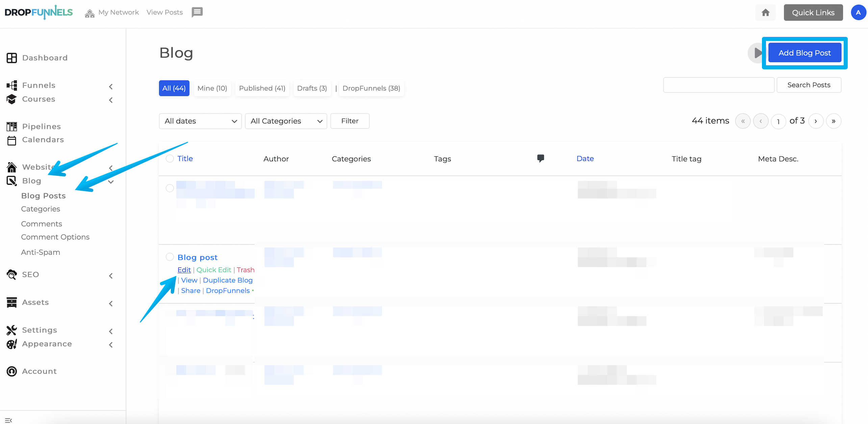Sort by comments bubble column icon
Image resolution: width=868 pixels, height=424 pixels.
pyautogui.click(x=540, y=158)
